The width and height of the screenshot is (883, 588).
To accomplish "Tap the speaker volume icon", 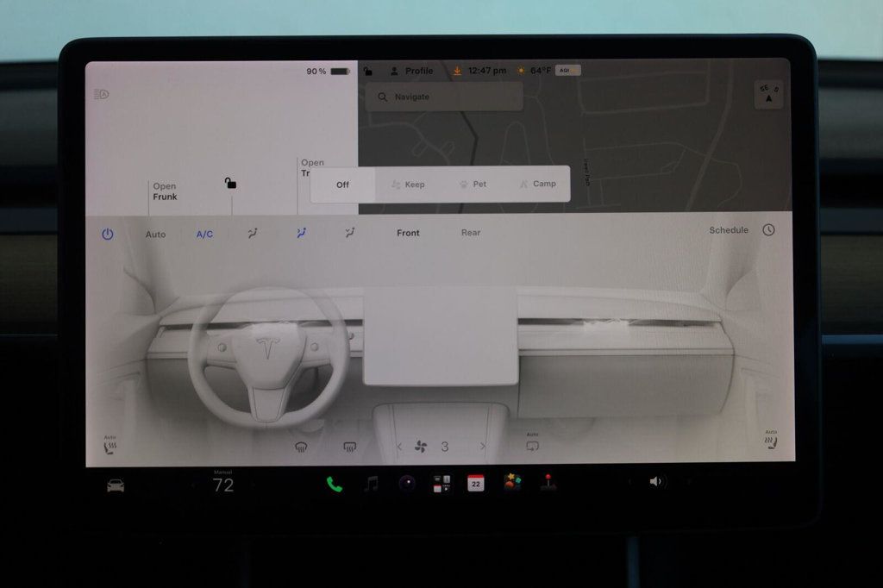I will pos(655,482).
